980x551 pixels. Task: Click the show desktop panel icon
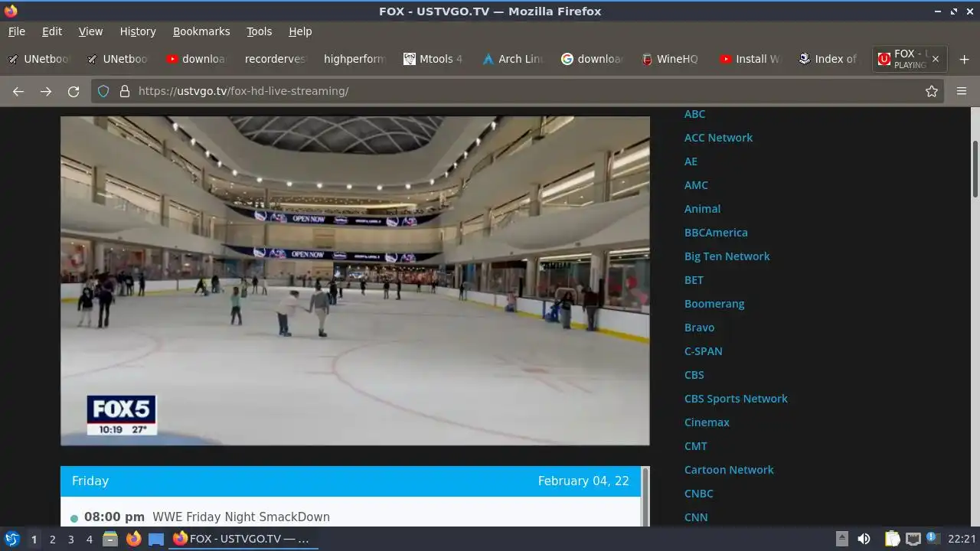156,539
